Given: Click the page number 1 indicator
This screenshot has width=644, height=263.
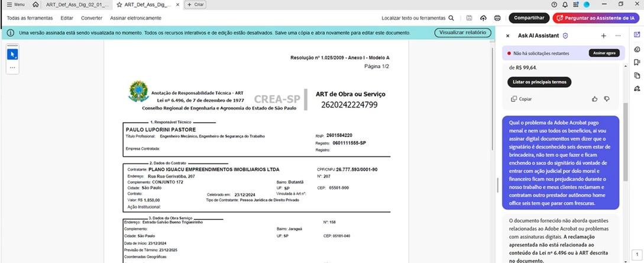Looking at the screenshot, I should [x=636, y=254].
